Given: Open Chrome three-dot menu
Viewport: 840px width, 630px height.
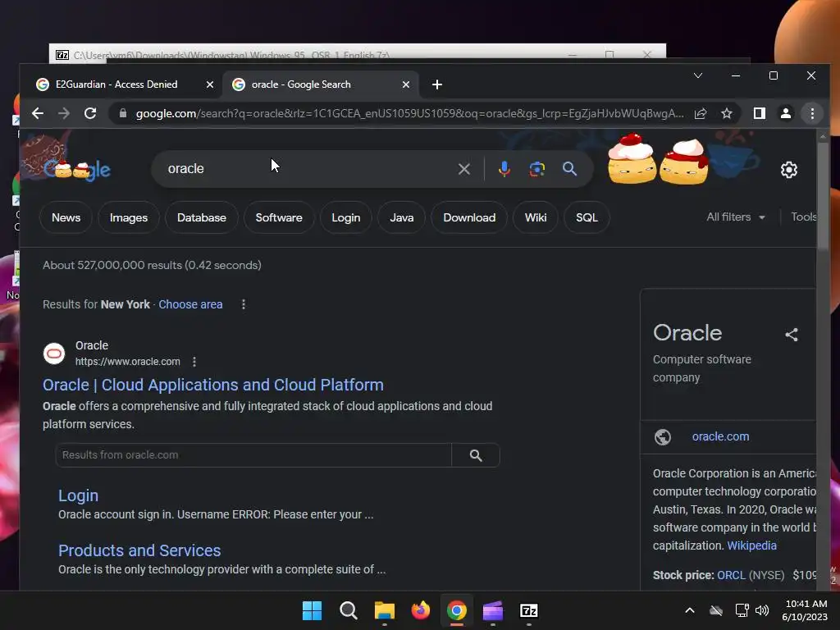Looking at the screenshot, I should 812,113.
